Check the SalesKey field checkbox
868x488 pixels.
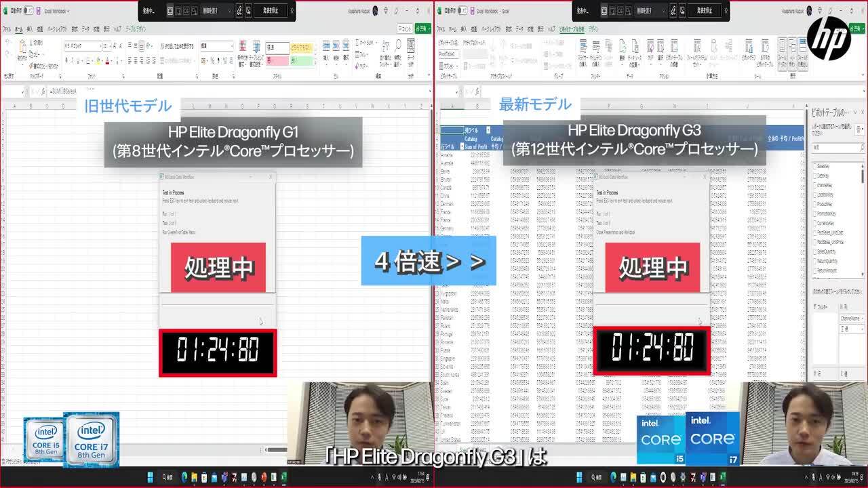click(815, 166)
